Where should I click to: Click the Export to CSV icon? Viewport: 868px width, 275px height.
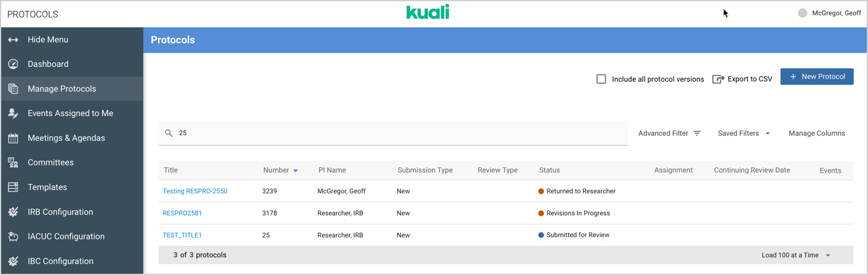click(x=718, y=79)
